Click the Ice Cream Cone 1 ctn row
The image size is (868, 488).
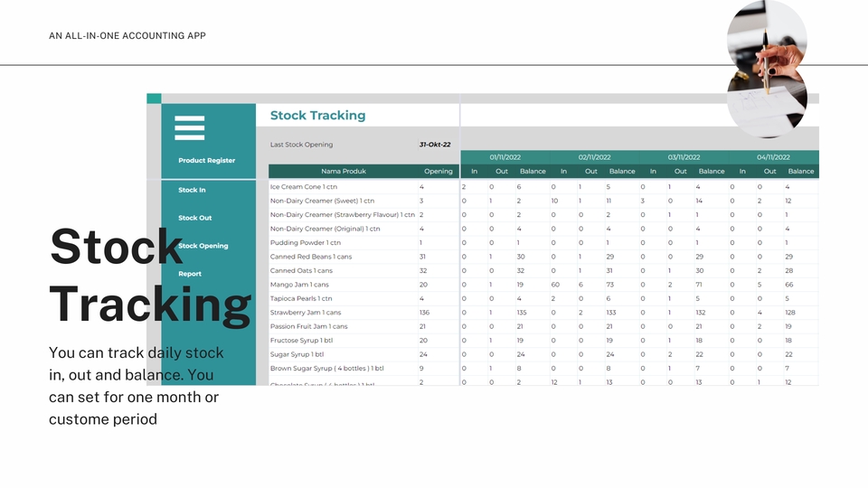tap(304, 186)
